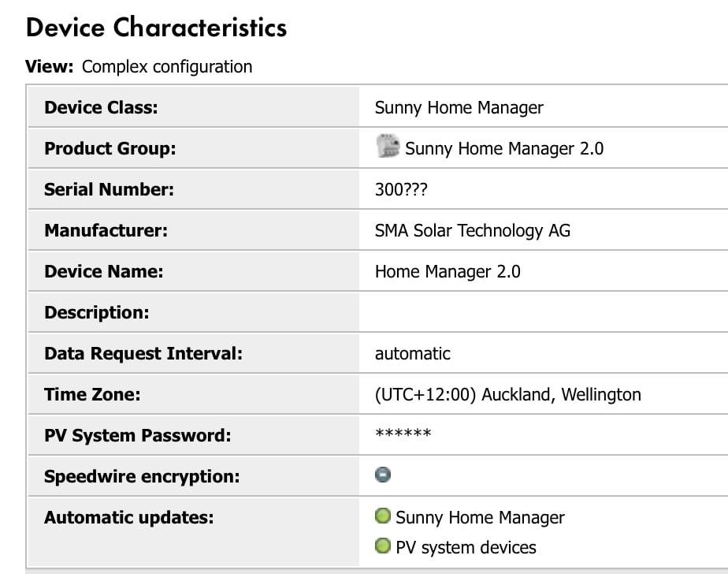This screenshot has width=728, height=585.
Task: Click the Device Class label
Action: click(x=101, y=108)
